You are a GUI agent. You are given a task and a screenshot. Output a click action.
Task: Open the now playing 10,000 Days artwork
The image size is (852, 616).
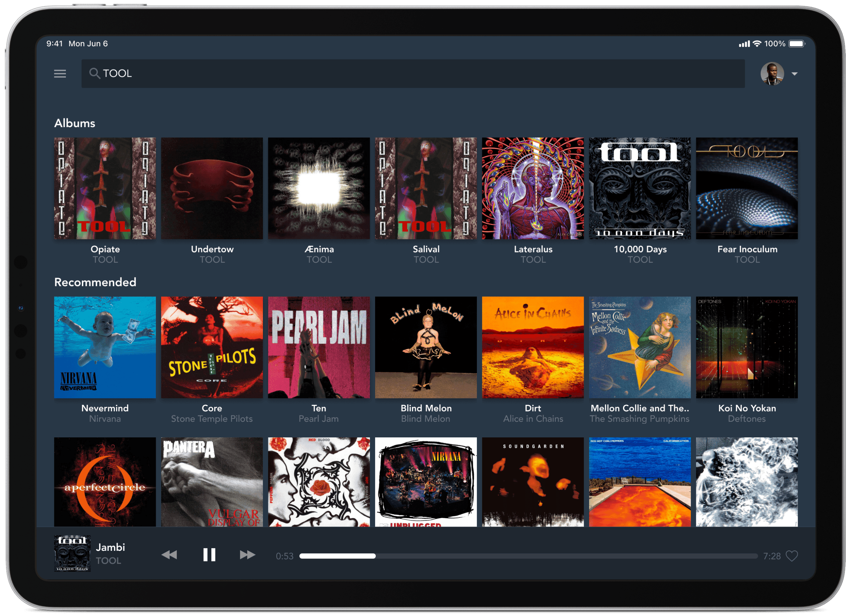tap(73, 554)
